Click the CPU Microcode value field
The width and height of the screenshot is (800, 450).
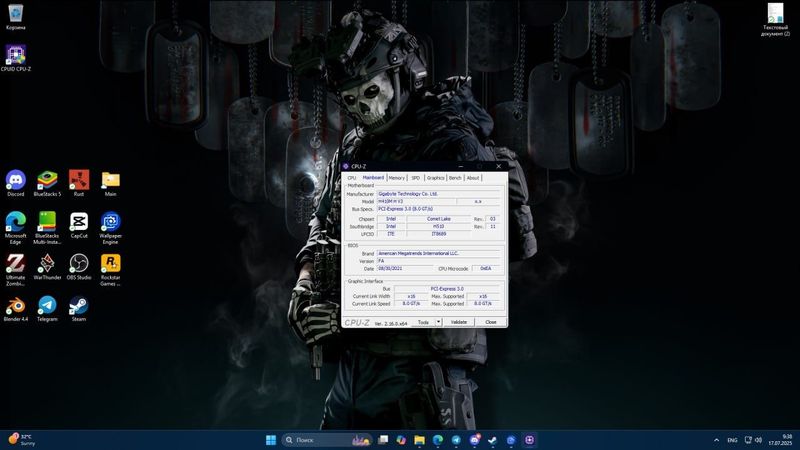click(486, 268)
